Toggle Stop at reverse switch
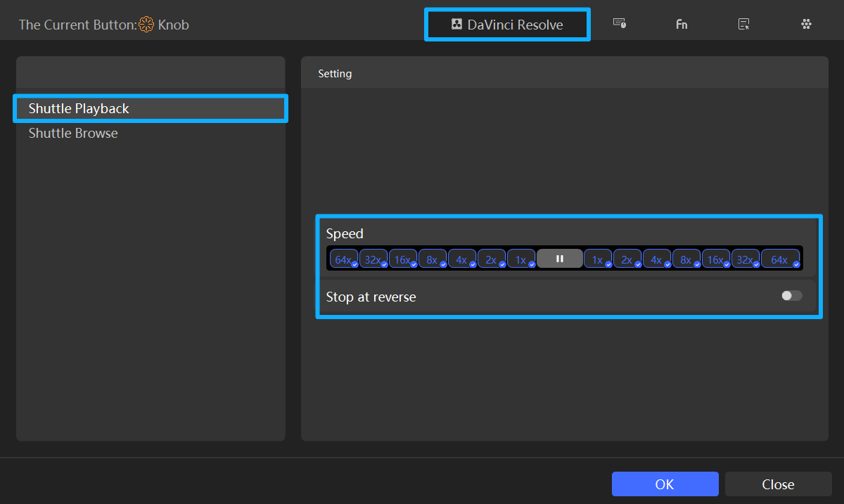 (791, 295)
